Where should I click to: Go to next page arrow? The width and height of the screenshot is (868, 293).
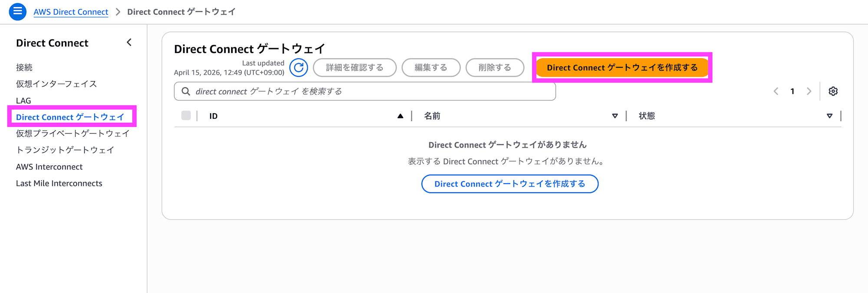pyautogui.click(x=809, y=91)
